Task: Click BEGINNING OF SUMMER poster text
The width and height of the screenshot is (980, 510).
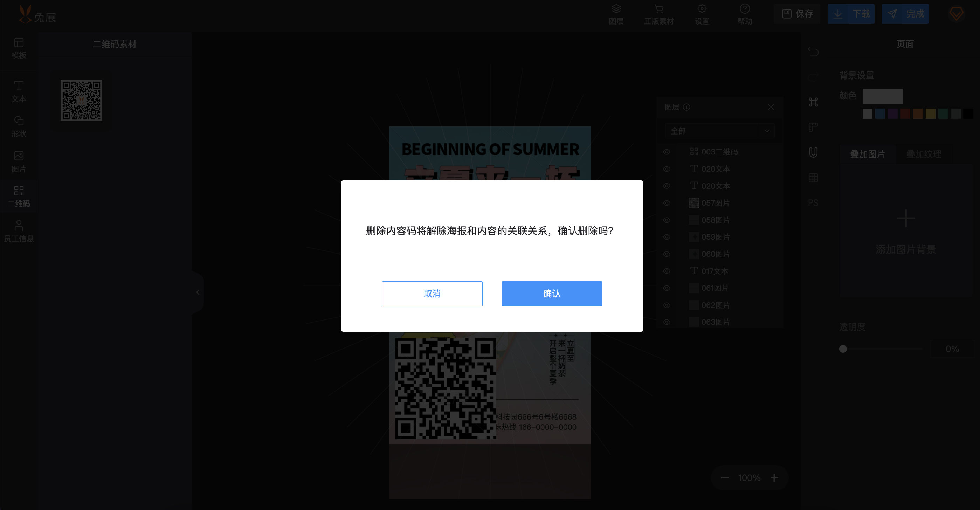Action: coord(490,150)
